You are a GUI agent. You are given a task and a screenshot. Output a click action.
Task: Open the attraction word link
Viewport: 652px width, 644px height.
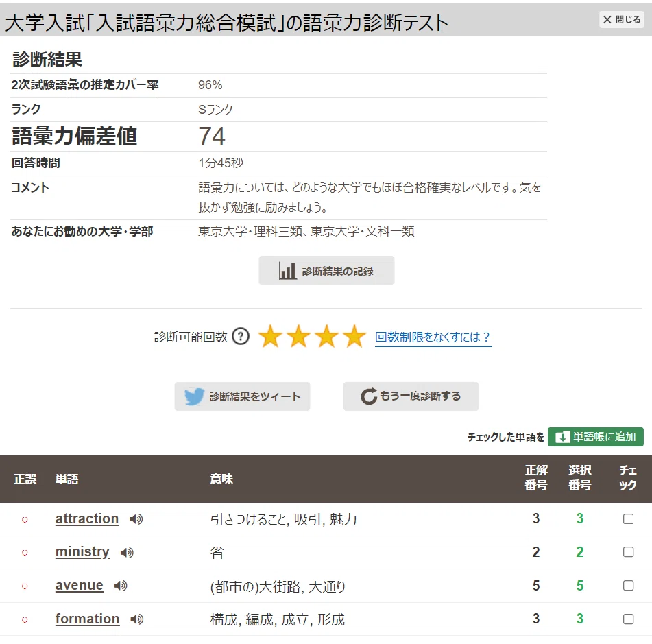coord(87,518)
